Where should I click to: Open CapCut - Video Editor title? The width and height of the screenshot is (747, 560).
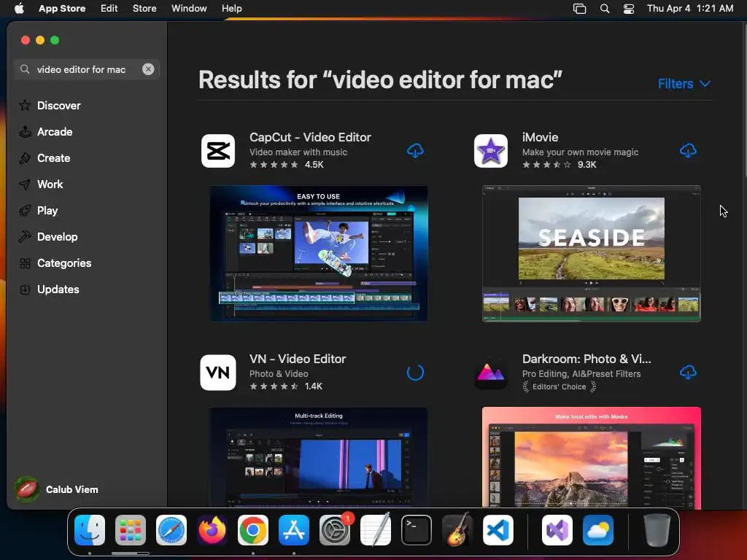[310, 137]
